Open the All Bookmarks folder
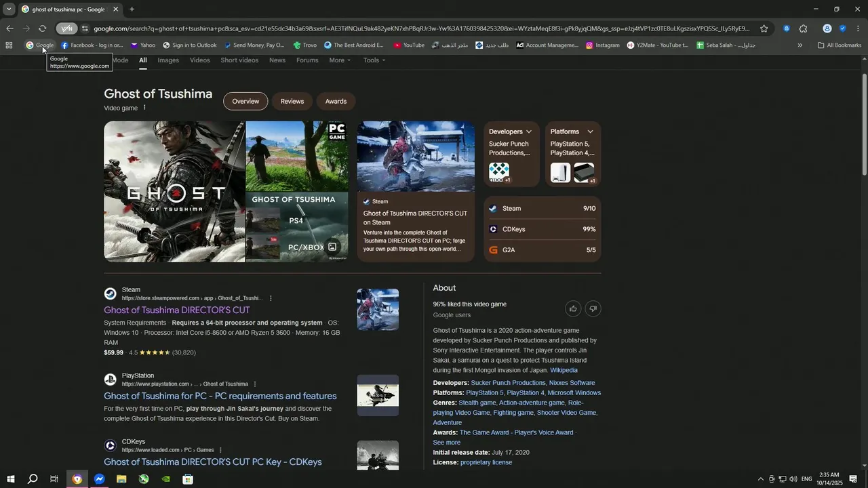The height and width of the screenshot is (488, 868). 840,45
